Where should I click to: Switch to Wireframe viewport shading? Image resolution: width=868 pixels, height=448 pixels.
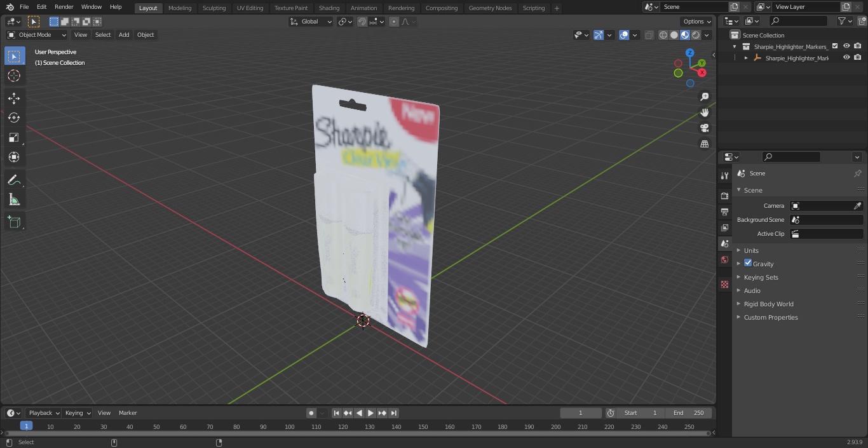663,35
